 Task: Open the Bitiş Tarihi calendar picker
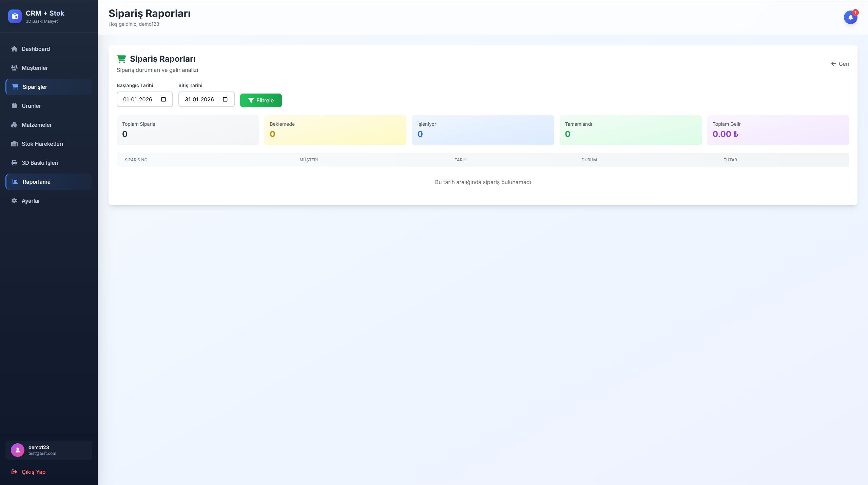pos(225,99)
